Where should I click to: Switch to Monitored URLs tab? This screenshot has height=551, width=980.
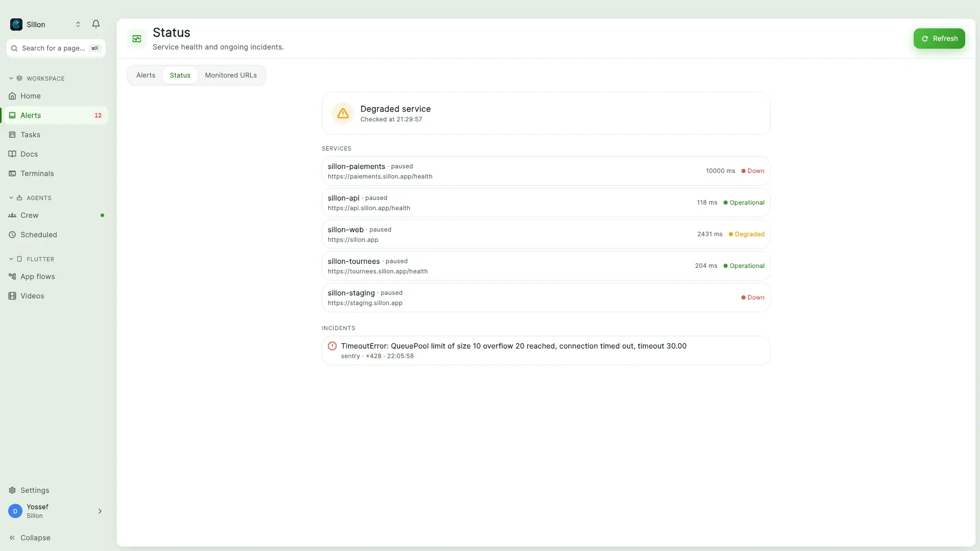(x=231, y=76)
